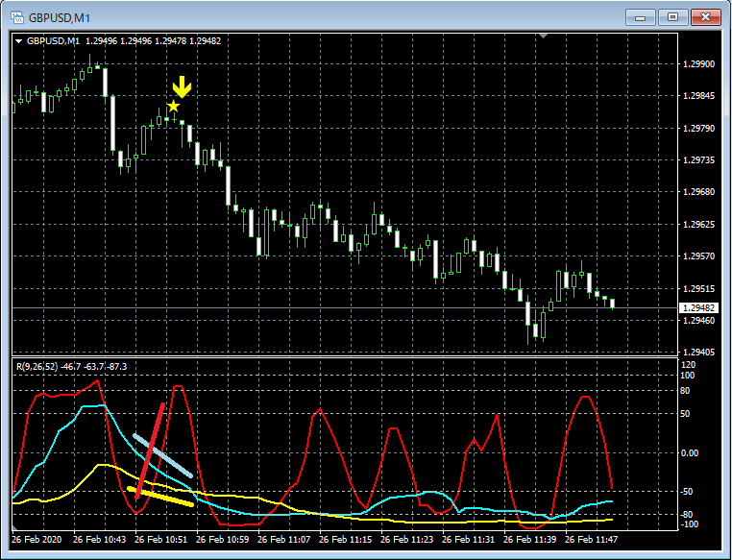Click price scale value 1.29790
This screenshot has height=560, width=732.
[x=698, y=129]
